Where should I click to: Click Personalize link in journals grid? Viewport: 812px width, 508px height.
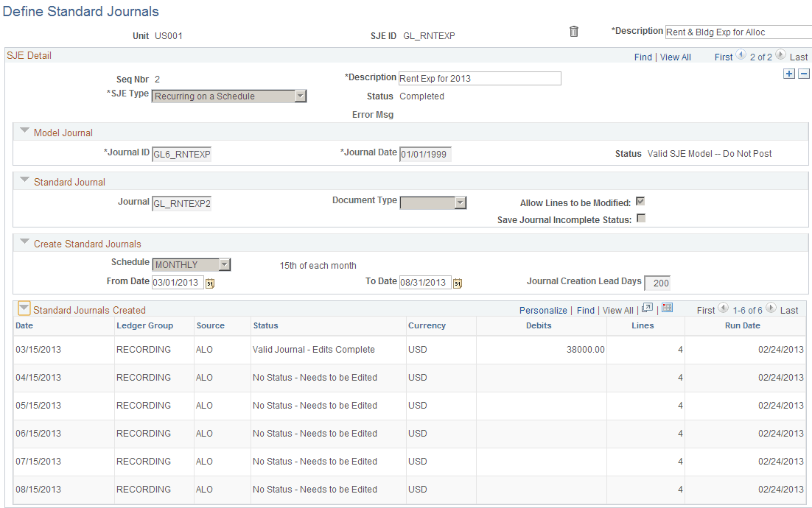tap(543, 311)
